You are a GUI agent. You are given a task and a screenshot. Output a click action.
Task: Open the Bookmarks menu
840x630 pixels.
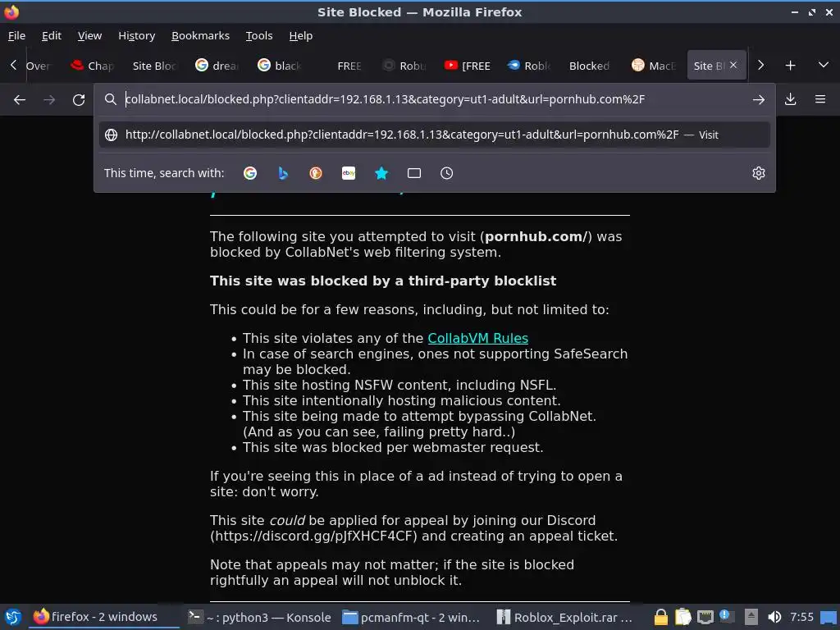click(200, 36)
